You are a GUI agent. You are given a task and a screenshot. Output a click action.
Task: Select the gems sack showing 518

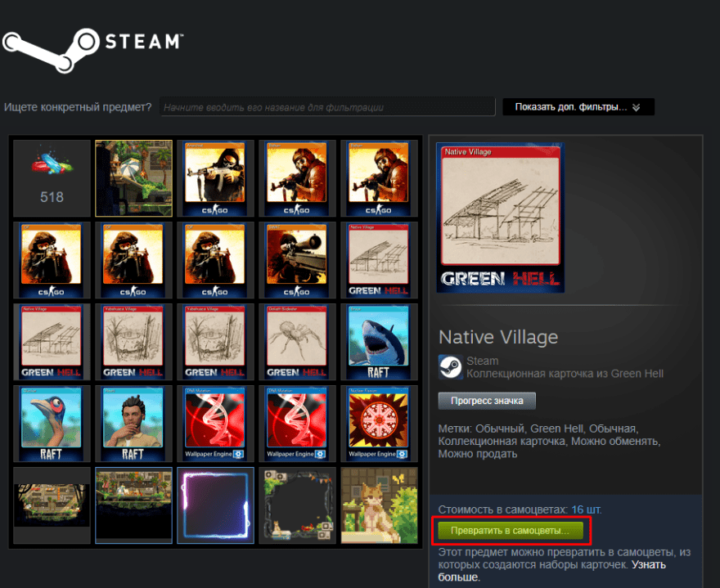[52, 178]
